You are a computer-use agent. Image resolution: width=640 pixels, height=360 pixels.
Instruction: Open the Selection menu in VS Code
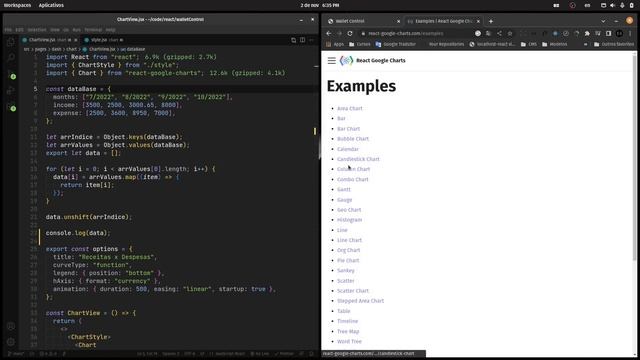[37, 30]
